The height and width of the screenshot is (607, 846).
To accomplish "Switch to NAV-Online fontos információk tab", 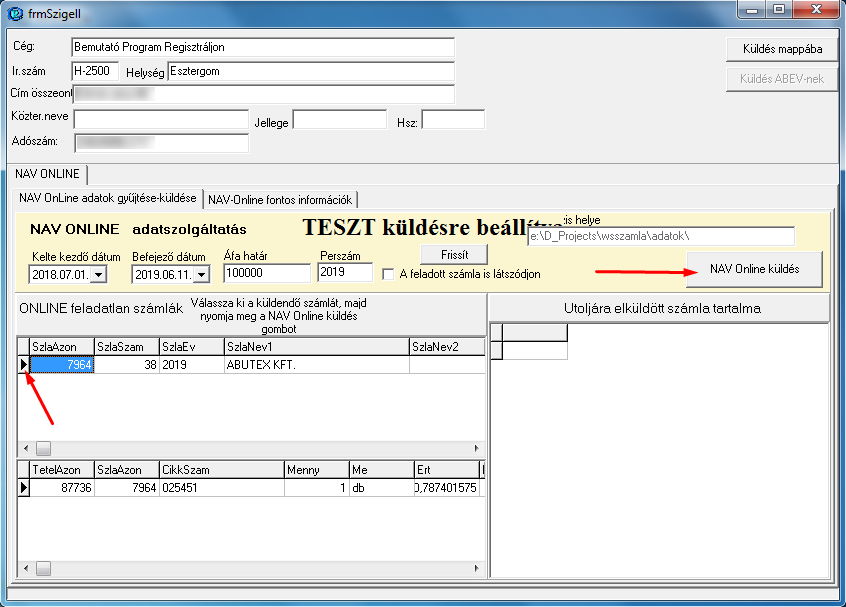I will tap(280, 199).
